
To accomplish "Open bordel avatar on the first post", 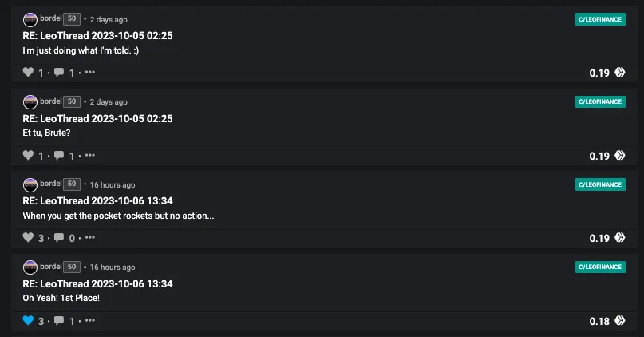I will [x=30, y=19].
